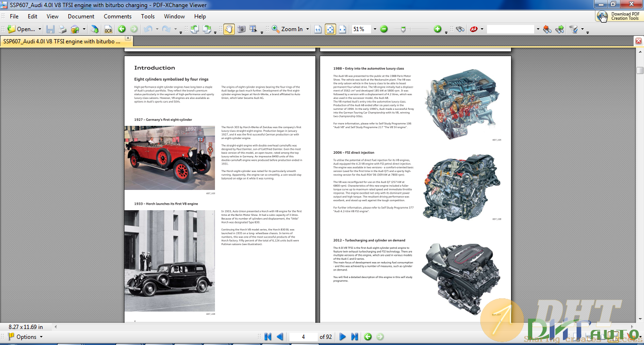Choose the Select Text tool

[x=254, y=29]
